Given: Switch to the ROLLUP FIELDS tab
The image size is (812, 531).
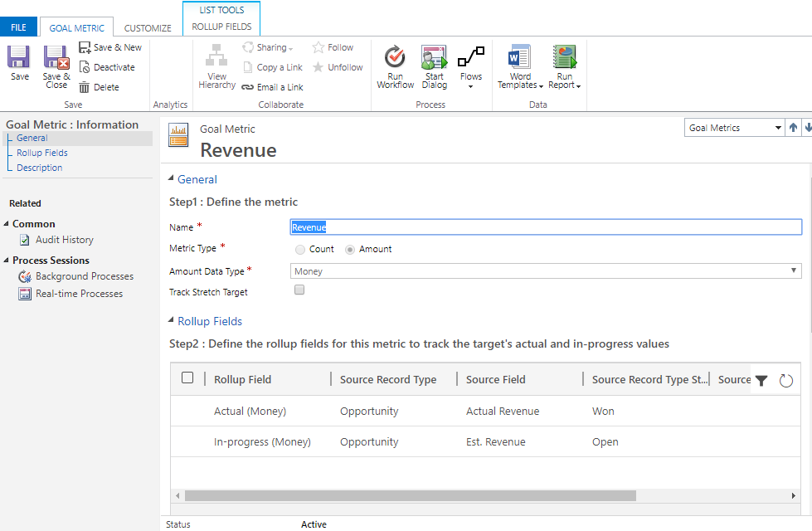Looking at the screenshot, I should (221, 27).
